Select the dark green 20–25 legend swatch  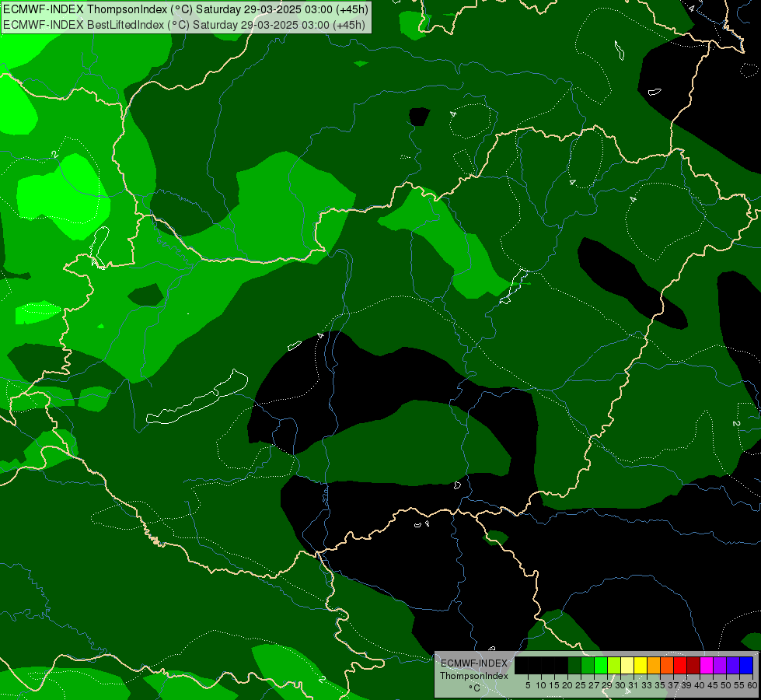click(574, 665)
